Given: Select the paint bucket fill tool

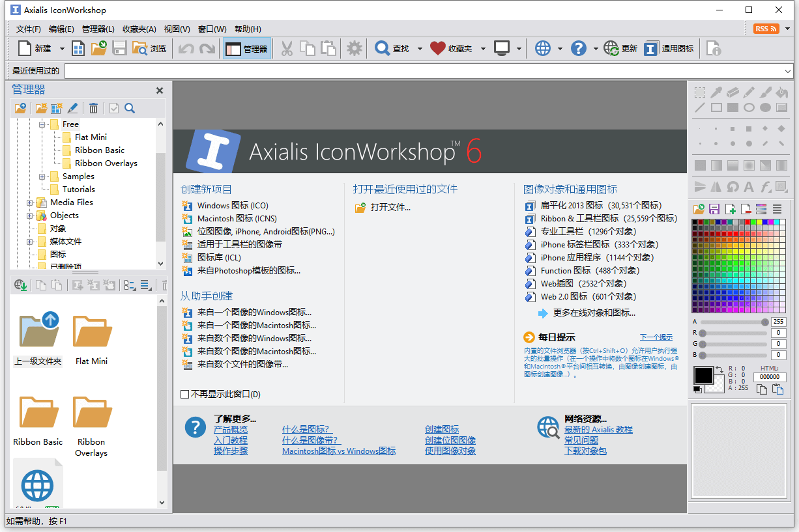Looking at the screenshot, I should pos(781,92).
